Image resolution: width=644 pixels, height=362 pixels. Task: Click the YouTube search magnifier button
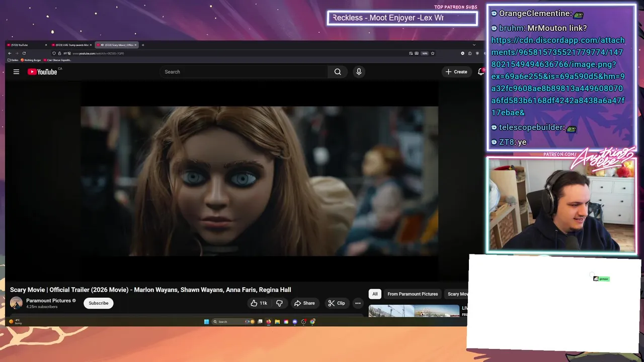pyautogui.click(x=338, y=72)
